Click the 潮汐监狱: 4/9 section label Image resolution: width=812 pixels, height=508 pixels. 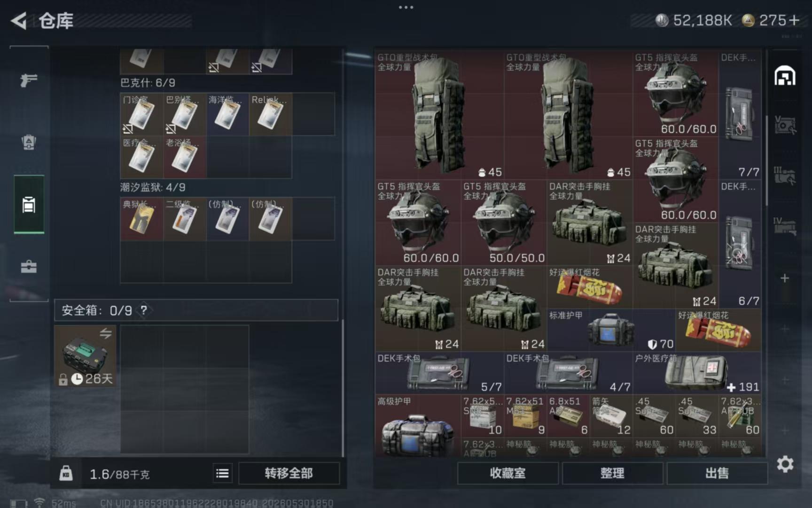click(153, 187)
